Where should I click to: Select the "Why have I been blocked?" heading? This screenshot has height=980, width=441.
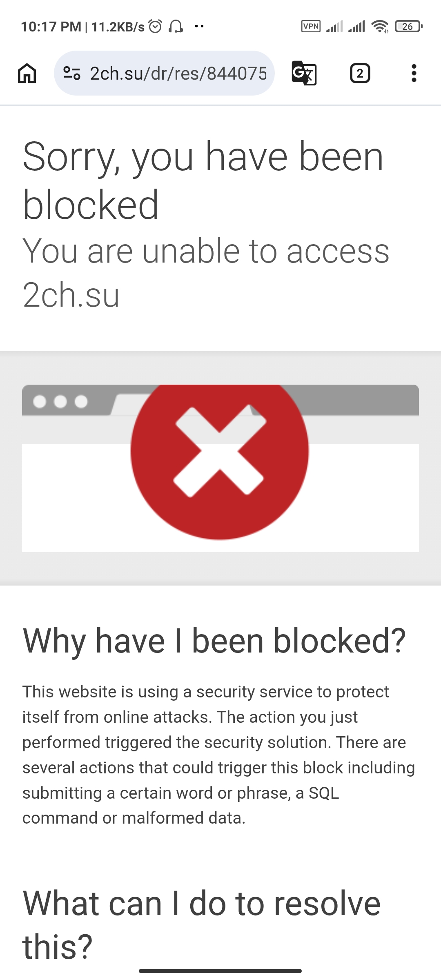pyautogui.click(x=214, y=641)
